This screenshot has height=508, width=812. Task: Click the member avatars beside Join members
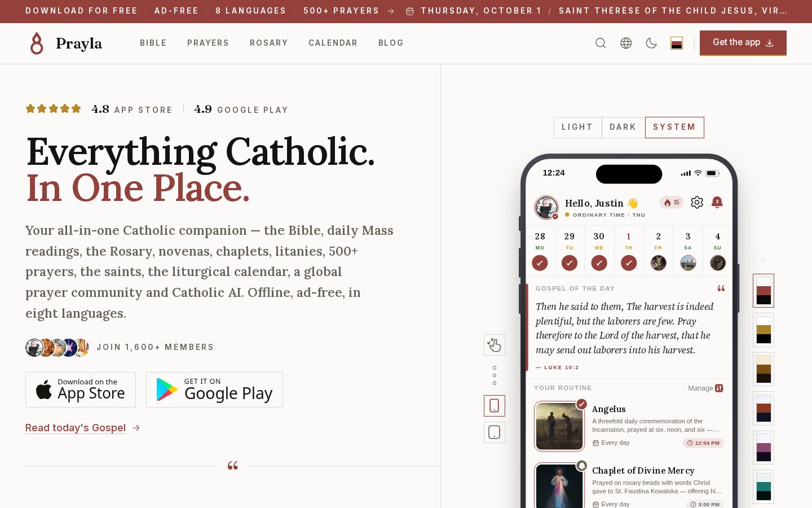(58, 347)
